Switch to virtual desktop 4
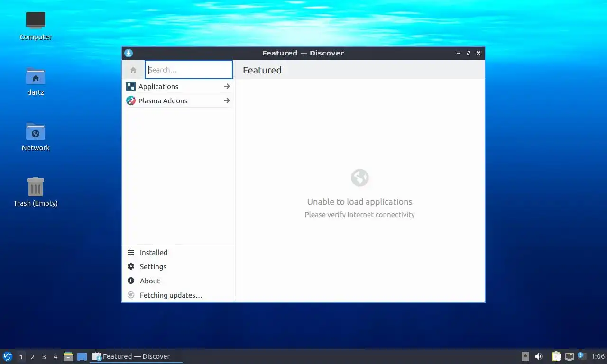This screenshot has width=607, height=364. [55, 356]
